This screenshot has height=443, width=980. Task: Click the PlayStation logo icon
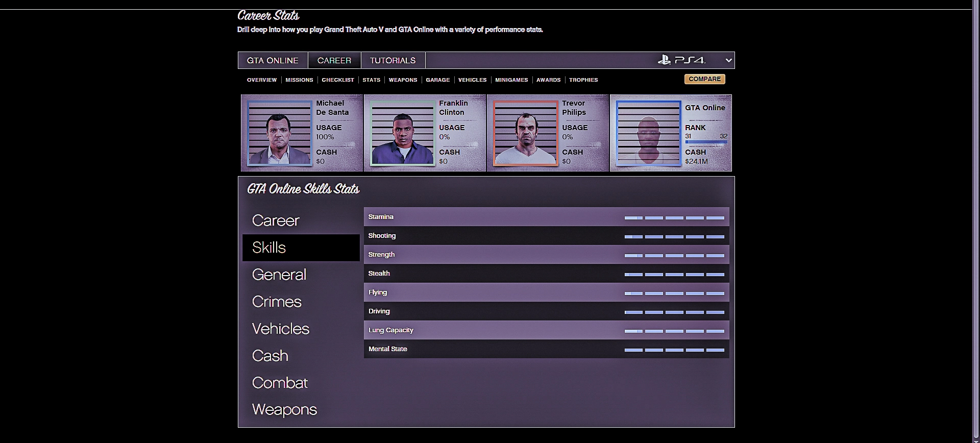(664, 60)
